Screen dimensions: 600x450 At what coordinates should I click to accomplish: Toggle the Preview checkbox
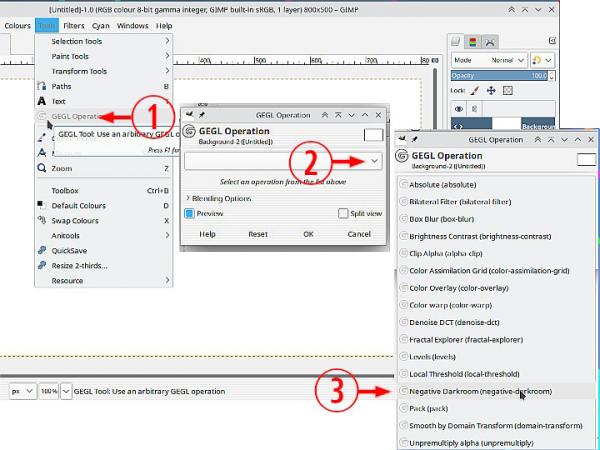click(x=189, y=214)
